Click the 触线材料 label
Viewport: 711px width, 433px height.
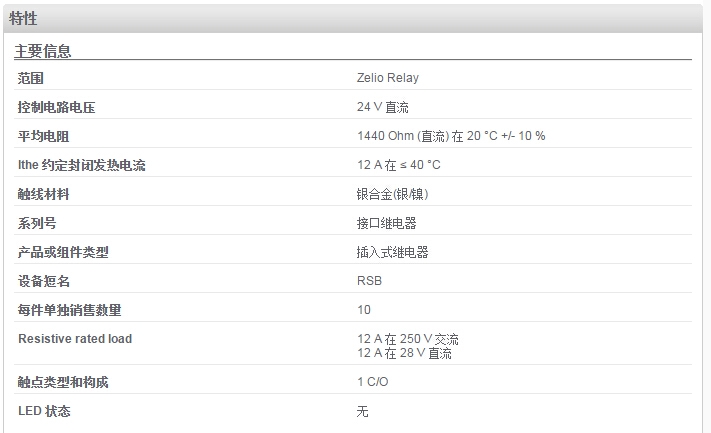coord(44,194)
